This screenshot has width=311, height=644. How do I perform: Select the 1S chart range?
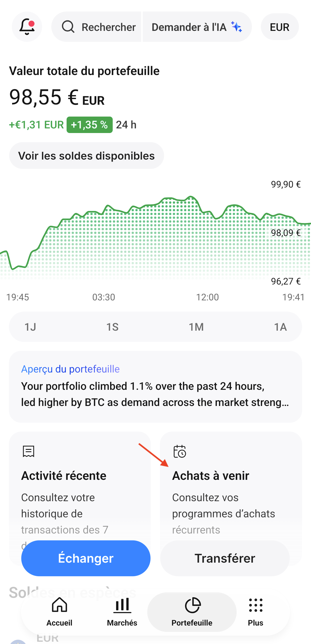pyautogui.click(x=112, y=327)
